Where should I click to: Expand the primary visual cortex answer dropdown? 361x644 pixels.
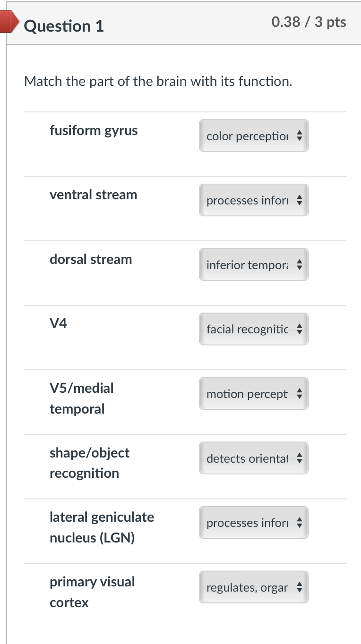pyautogui.click(x=254, y=587)
